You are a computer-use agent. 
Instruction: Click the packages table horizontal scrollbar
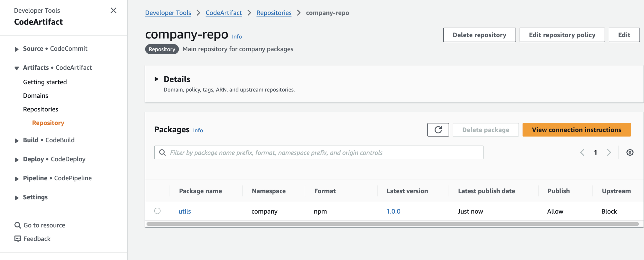pos(393,224)
